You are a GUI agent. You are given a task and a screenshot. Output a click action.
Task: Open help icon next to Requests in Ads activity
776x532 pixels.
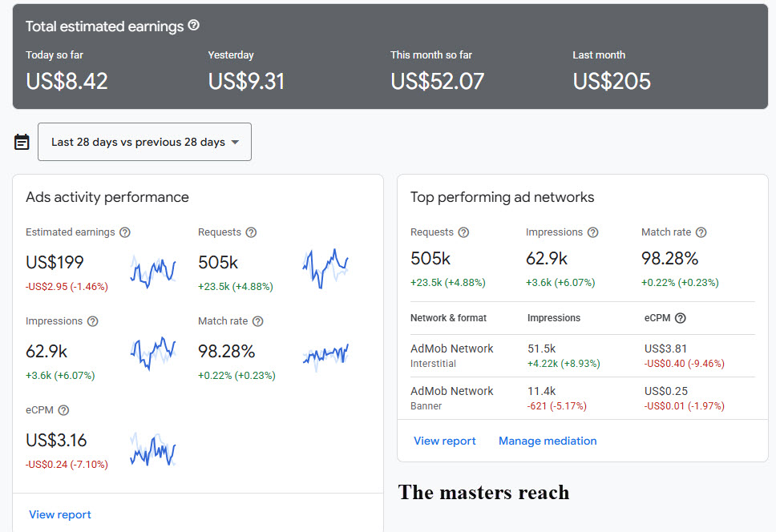[x=252, y=232]
